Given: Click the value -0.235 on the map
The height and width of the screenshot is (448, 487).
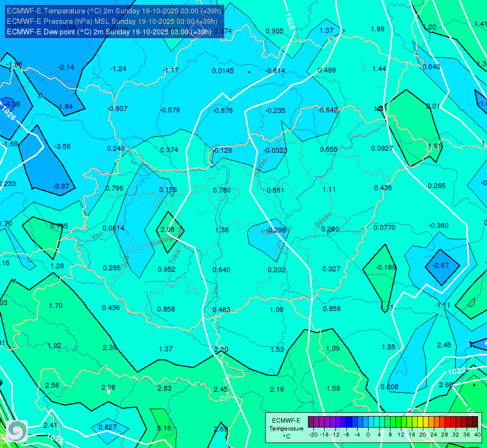Looking at the screenshot, I should coord(275,111).
